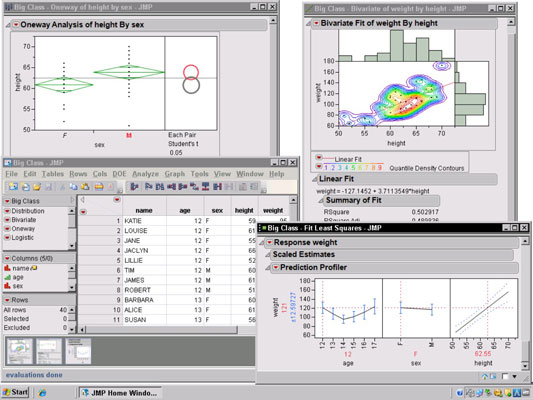The image size is (533, 400).
Task: Click the seventh analysis platform toolbar icon
Action: click(x=206, y=186)
